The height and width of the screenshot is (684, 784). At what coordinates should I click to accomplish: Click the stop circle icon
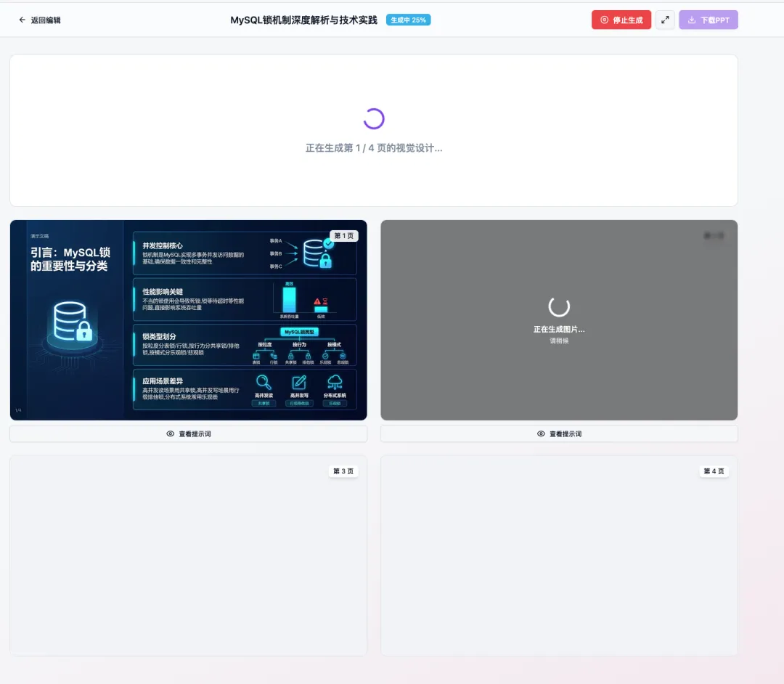click(x=604, y=20)
